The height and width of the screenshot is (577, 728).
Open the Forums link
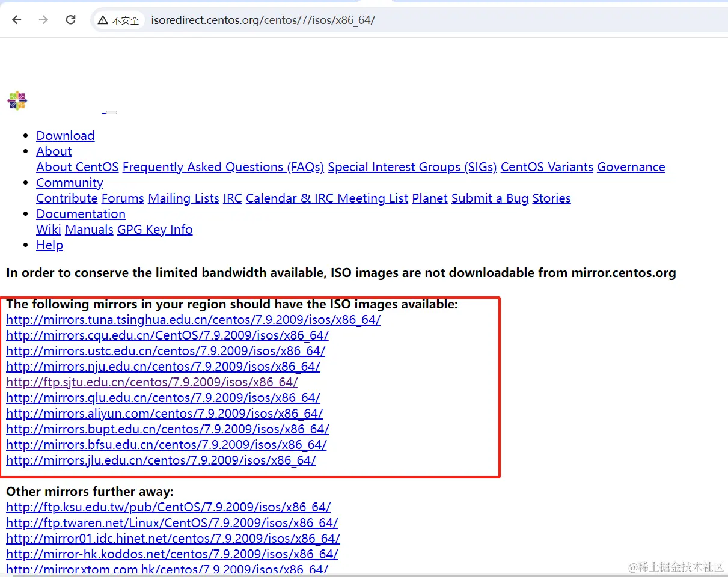(123, 198)
